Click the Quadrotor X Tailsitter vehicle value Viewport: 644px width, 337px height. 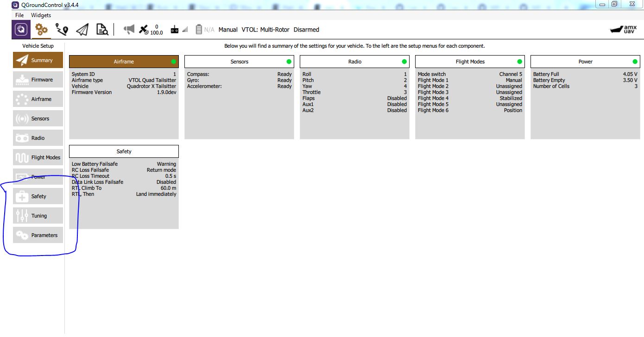(152, 87)
